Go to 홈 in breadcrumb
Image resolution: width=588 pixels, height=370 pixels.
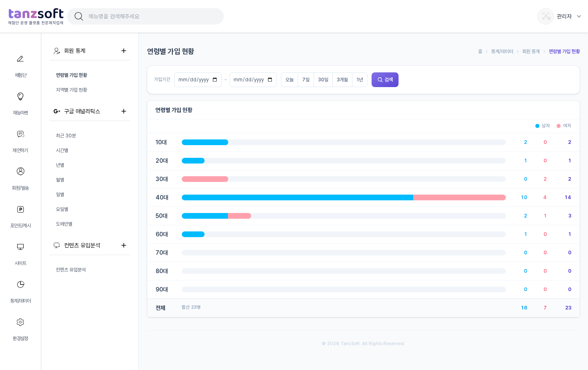480,52
